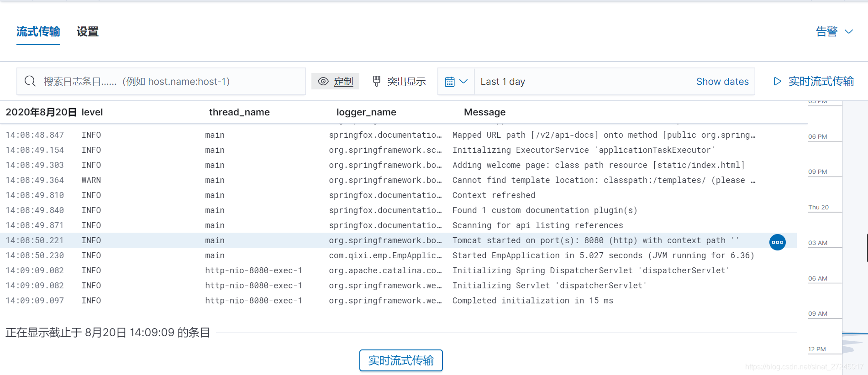Click com.qixi.emp.EmpApplic… logger name

[385, 255]
